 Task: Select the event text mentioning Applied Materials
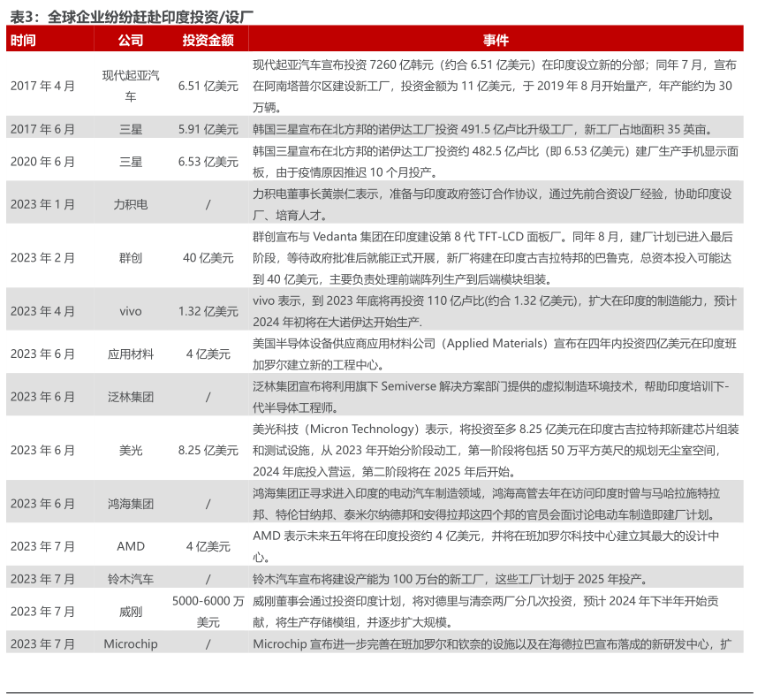point(495,354)
